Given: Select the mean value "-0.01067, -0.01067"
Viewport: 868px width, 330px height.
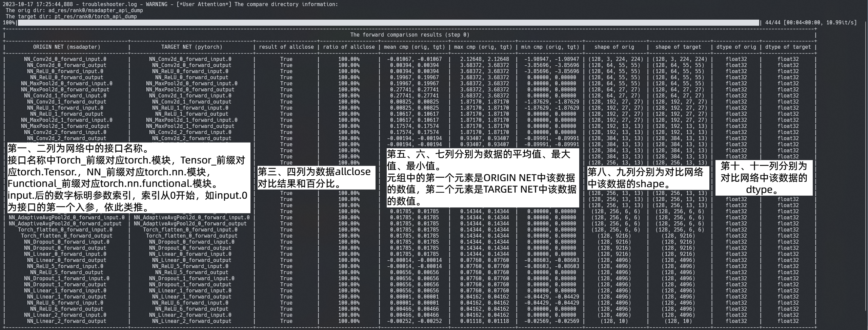Looking at the screenshot, I should [x=415, y=59].
